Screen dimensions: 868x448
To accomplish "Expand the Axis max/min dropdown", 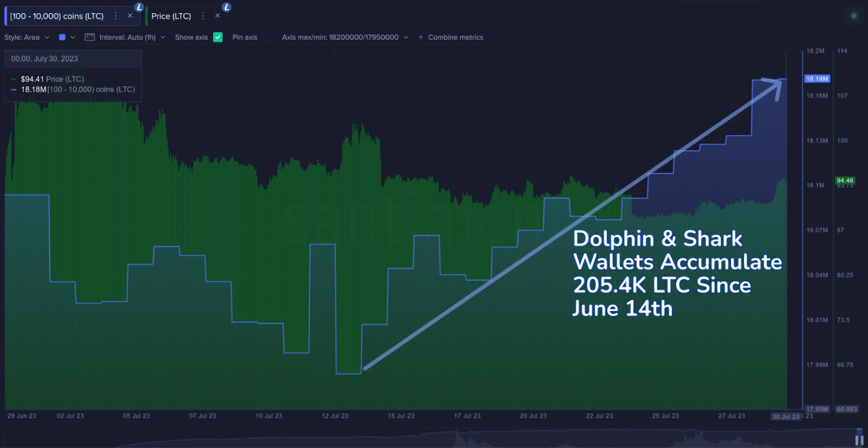I will pos(345,37).
